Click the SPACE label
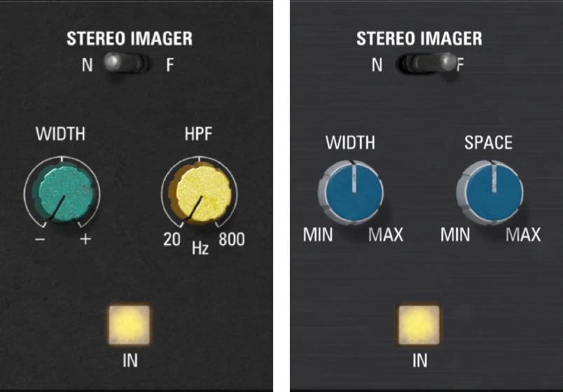Viewport: 563px width, 392px height. point(488,143)
